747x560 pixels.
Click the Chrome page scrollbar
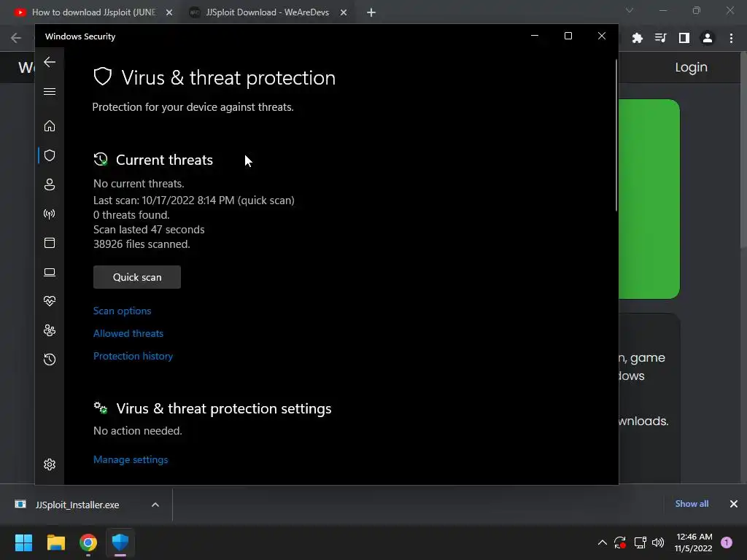pyautogui.click(x=743, y=150)
